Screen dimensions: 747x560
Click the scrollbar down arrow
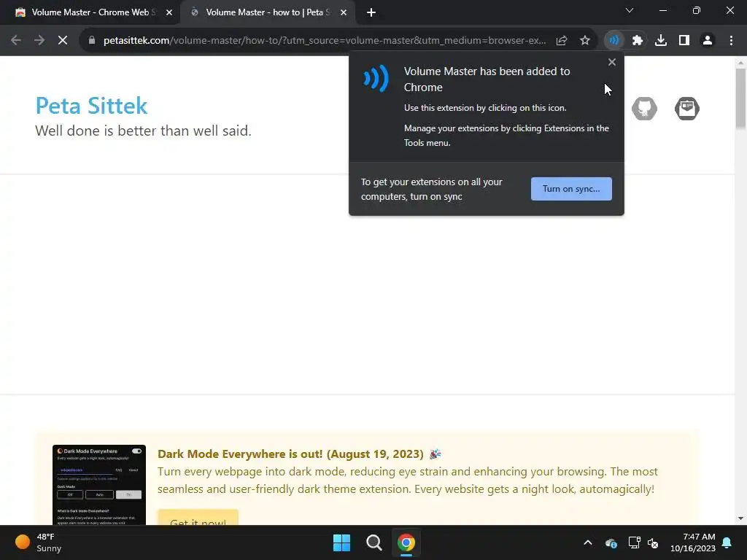pos(740,518)
